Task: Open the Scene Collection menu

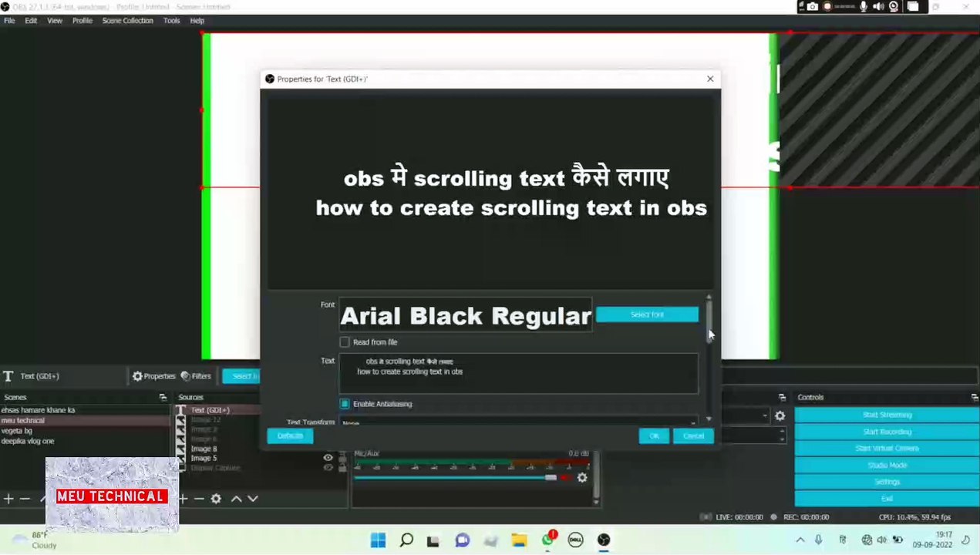Action: [128, 21]
